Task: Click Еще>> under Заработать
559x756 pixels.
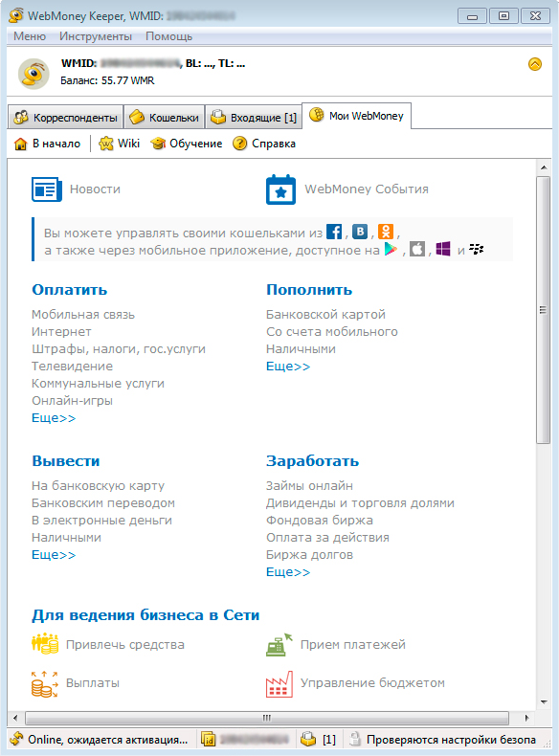Action: pos(288,572)
